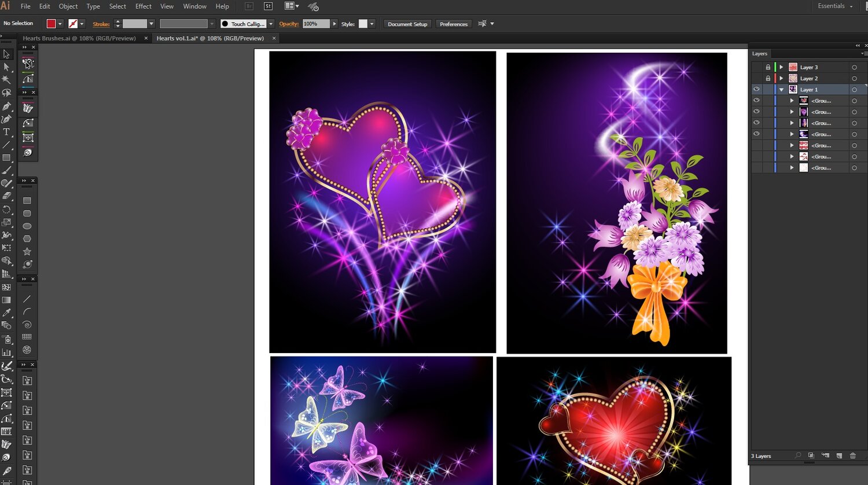Screen dimensions: 868x485
Task: Open Transparency panel via Opacity label
Action: point(289,24)
